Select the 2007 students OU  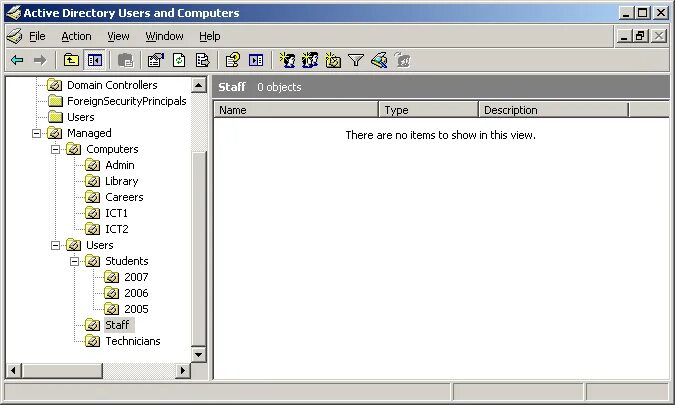click(136, 277)
